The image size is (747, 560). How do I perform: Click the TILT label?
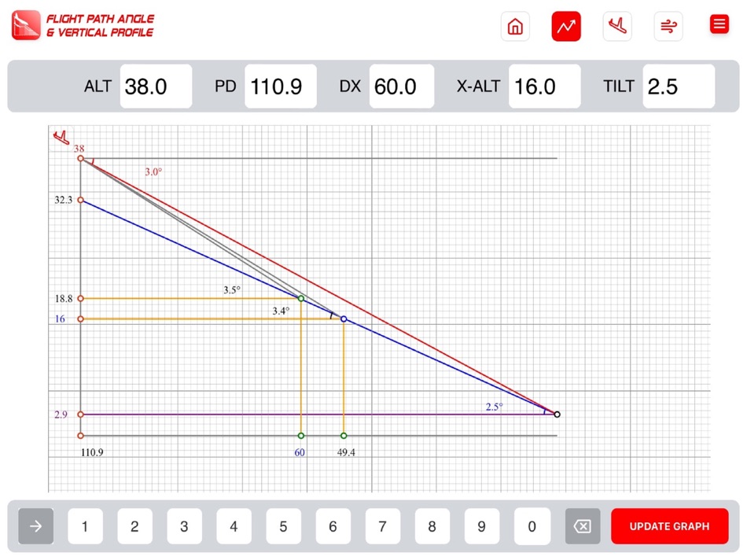point(619,87)
